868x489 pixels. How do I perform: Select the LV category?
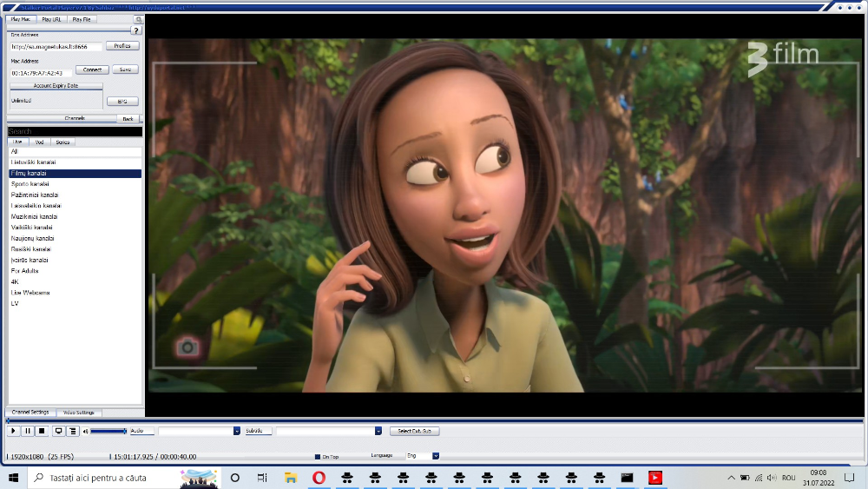tap(75, 303)
